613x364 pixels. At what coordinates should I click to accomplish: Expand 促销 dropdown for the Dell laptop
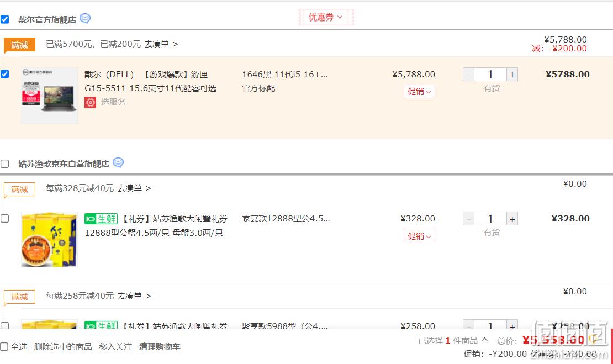pyautogui.click(x=419, y=92)
